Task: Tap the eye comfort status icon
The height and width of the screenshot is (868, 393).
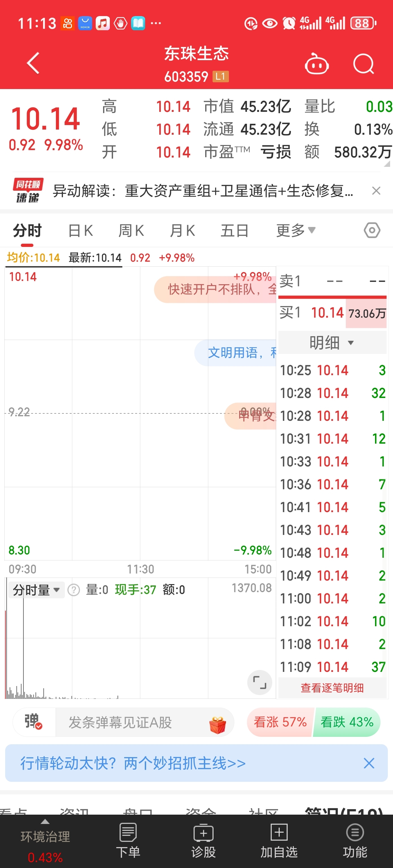Action: point(269,23)
